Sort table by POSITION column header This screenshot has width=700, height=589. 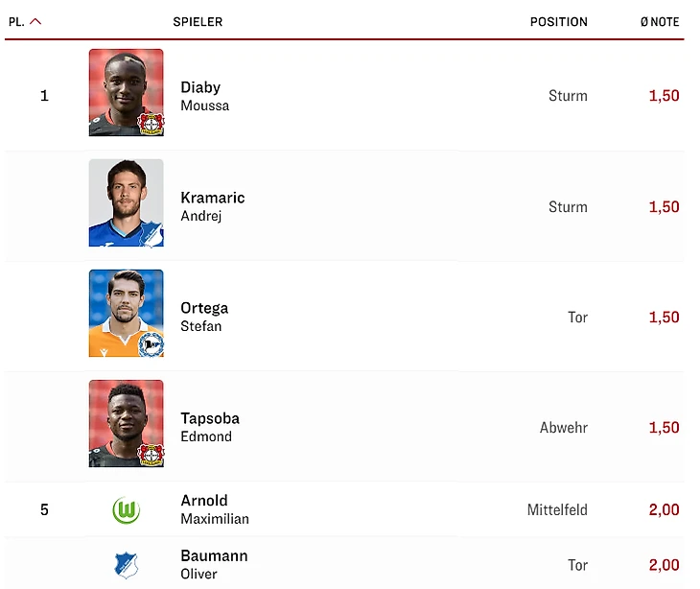click(x=558, y=21)
